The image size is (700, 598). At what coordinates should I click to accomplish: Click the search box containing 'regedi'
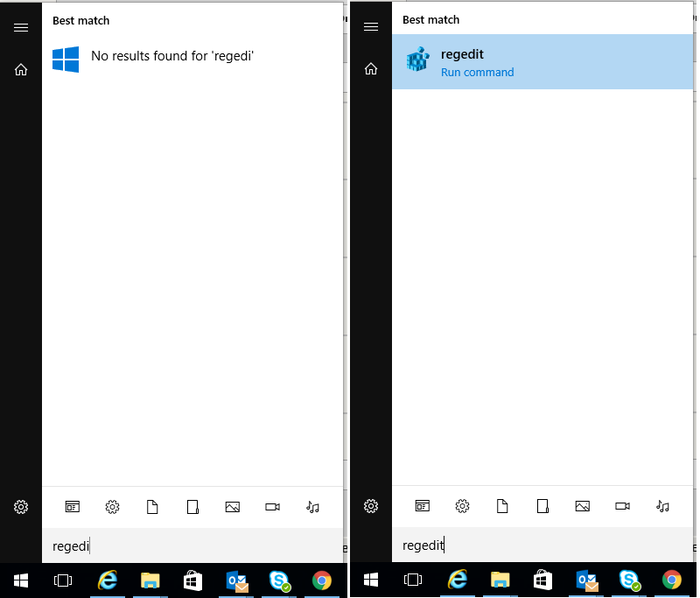192,545
